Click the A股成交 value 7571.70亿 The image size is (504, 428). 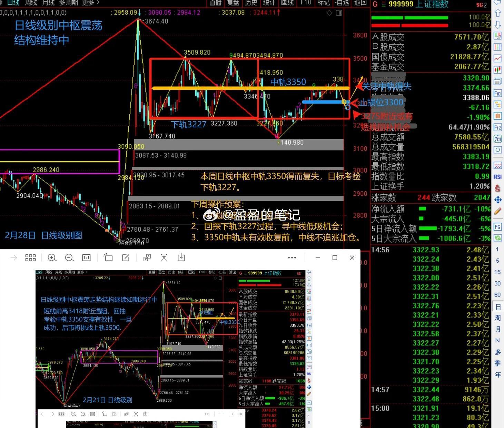[x=472, y=37]
